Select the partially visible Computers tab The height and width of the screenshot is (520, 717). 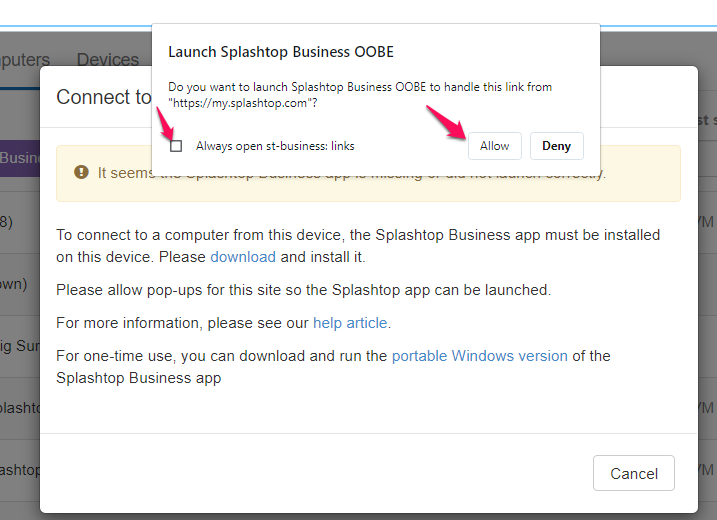(x=25, y=59)
